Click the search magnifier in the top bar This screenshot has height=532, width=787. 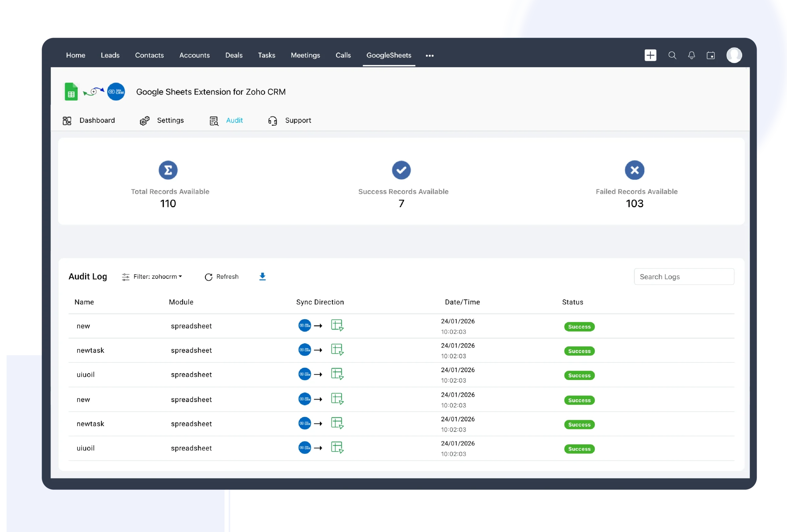pos(672,55)
